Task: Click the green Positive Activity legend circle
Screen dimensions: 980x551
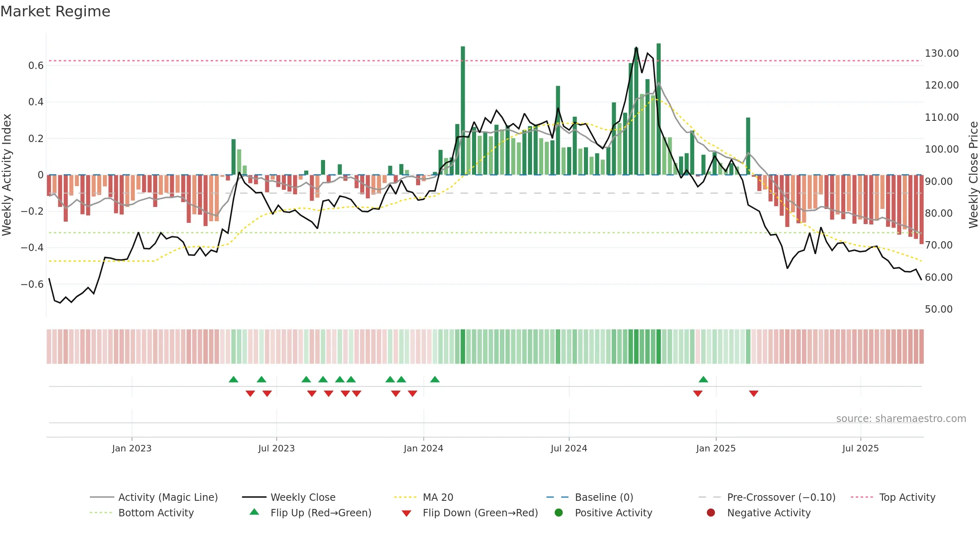Action: pyautogui.click(x=559, y=513)
